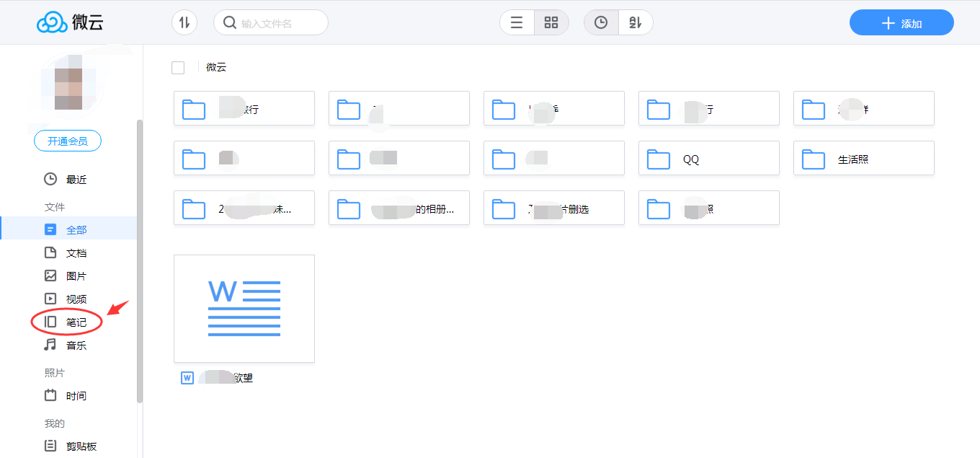Image resolution: width=980 pixels, height=458 pixels.
Task: Open 时间 photo timeline
Action: pos(68,396)
